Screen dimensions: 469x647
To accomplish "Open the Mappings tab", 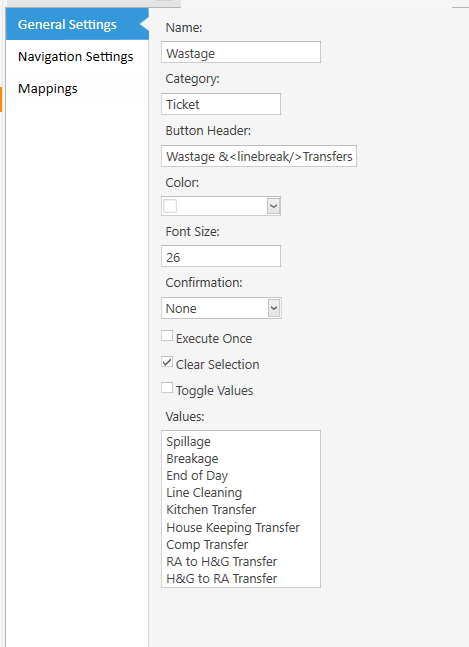I will coord(77,88).
